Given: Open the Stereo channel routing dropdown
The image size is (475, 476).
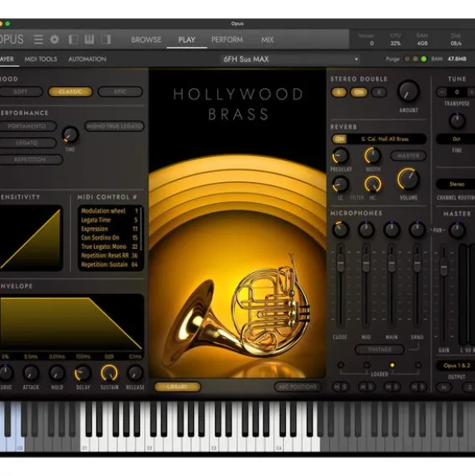Looking at the screenshot, I should [x=456, y=184].
